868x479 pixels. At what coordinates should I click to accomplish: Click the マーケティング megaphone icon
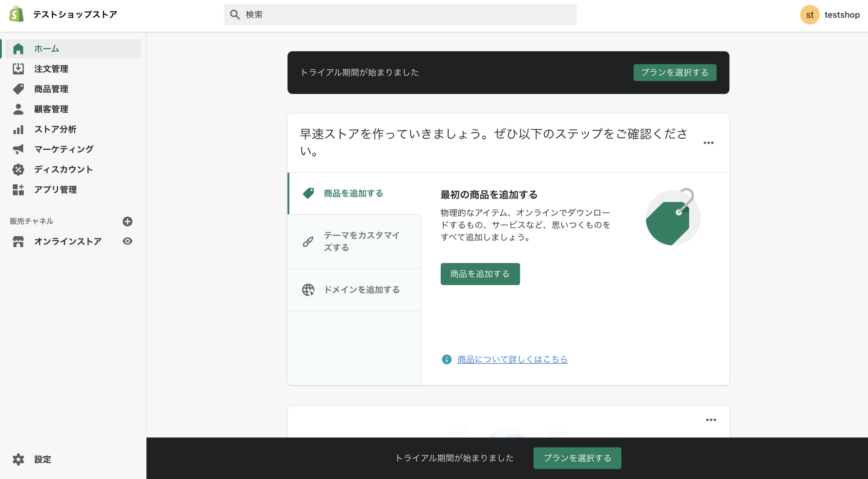[18, 149]
